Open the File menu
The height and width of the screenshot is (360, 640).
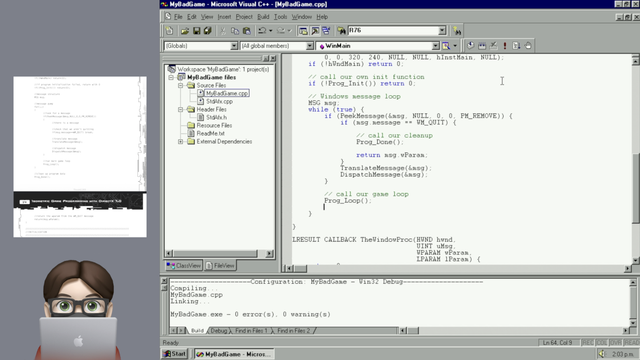178,17
